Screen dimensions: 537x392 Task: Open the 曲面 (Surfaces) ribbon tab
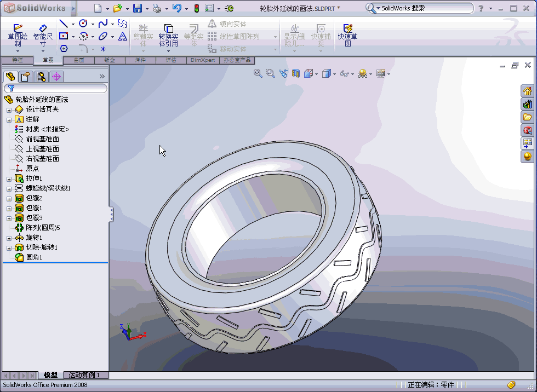pyautogui.click(x=79, y=60)
